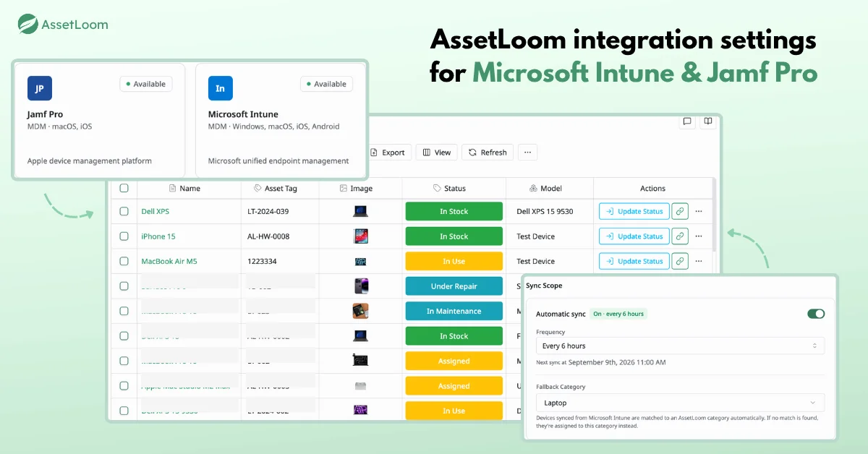Click the Actions column header
This screenshot has width=868, height=454.
pos(652,188)
